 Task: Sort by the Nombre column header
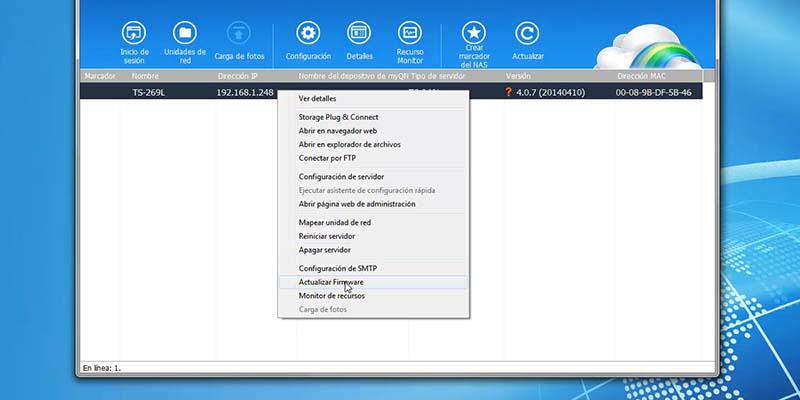click(145, 76)
